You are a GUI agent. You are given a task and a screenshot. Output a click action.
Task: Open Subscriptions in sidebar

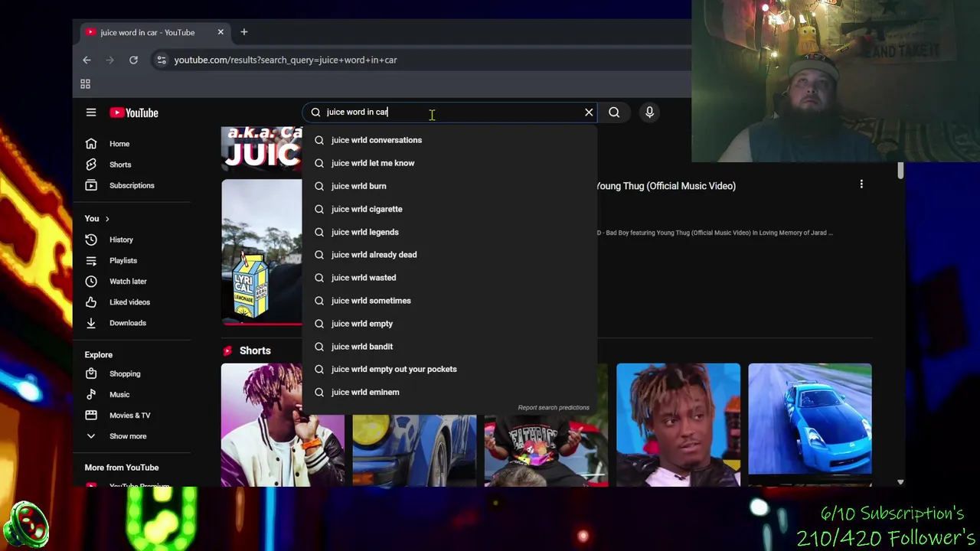click(132, 185)
